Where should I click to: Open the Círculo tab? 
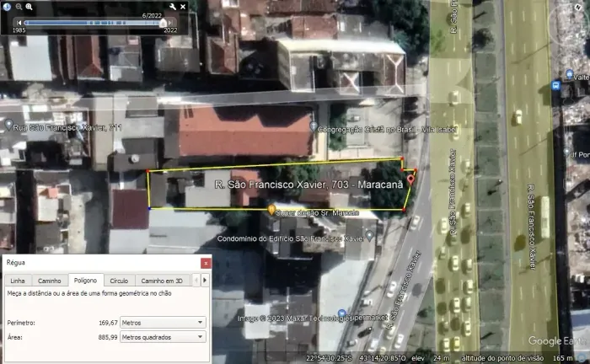pos(119,281)
